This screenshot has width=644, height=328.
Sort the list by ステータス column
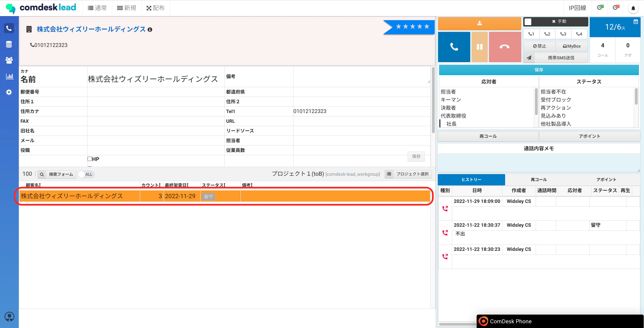(213, 185)
